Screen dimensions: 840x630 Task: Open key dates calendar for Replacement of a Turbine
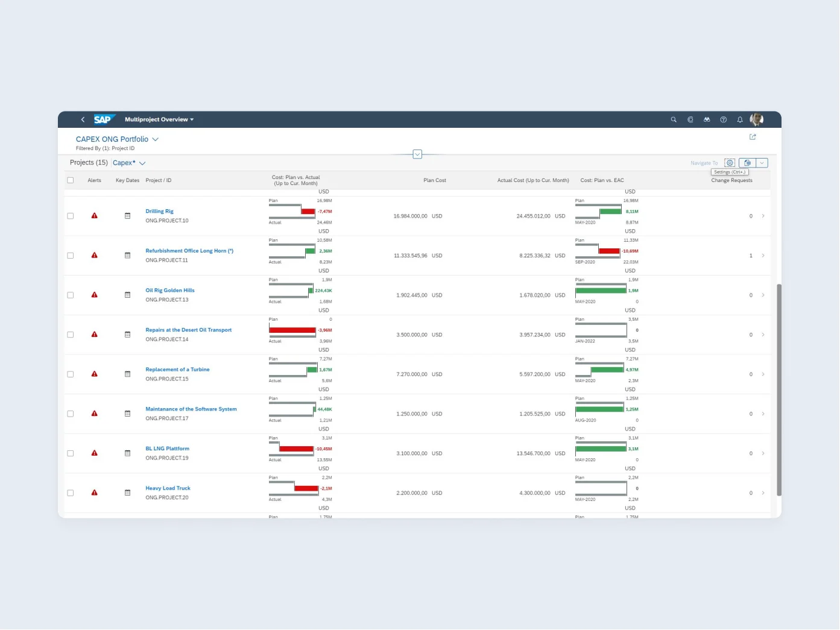point(128,374)
